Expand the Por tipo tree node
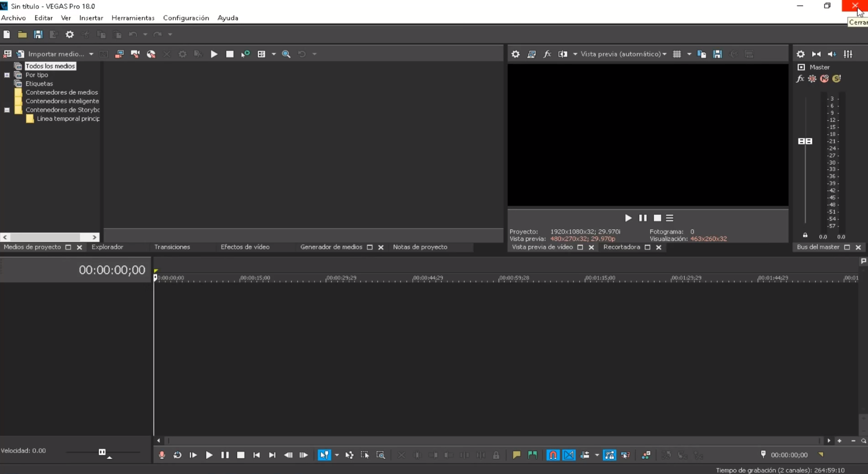 click(x=7, y=74)
